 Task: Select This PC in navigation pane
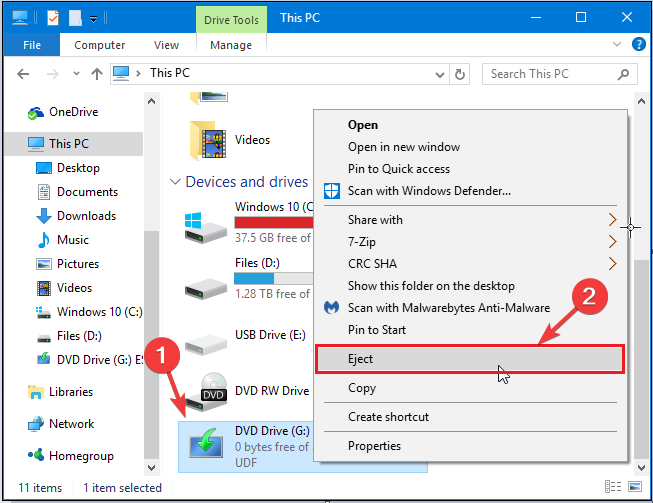[74, 144]
